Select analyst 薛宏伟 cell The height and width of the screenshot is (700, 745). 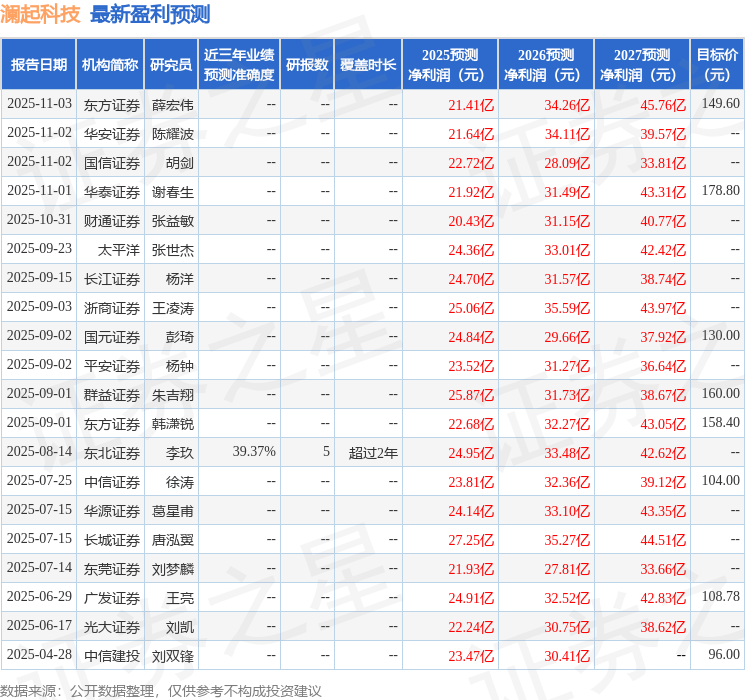coord(172,105)
